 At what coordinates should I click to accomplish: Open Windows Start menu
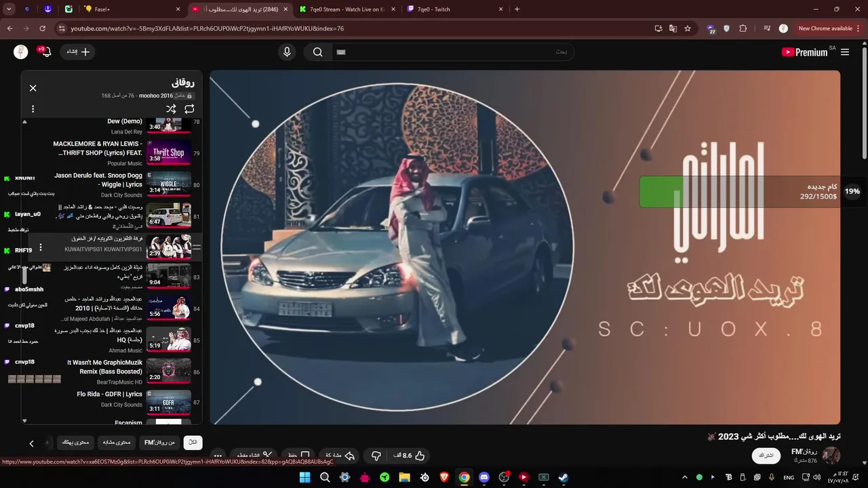pos(304,477)
